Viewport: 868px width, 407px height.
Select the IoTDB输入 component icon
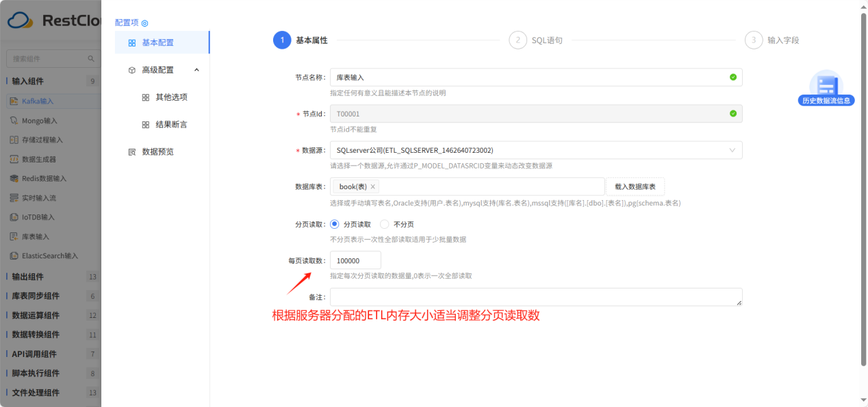coord(14,217)
